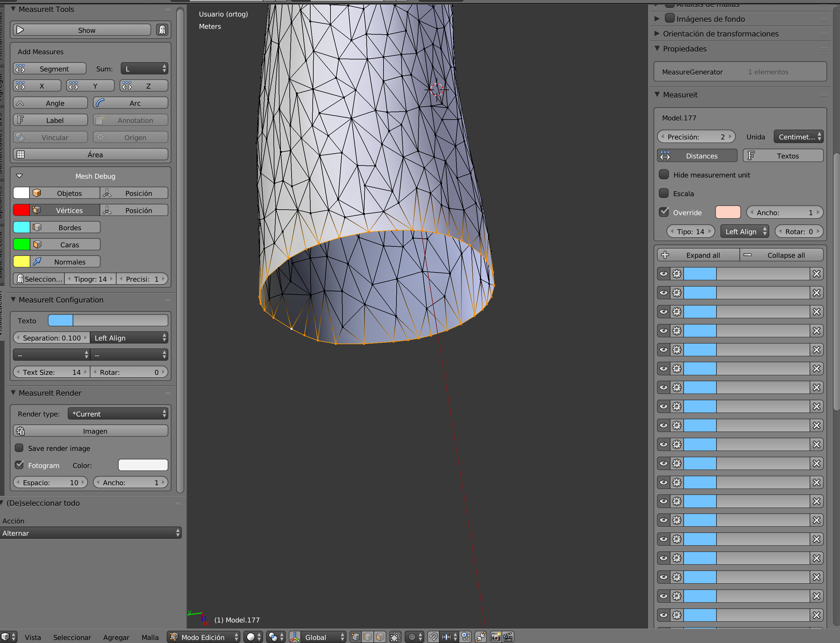Select face select mode icon
The height and width of the screenshot is (643, 840).
tap(380, 637)
